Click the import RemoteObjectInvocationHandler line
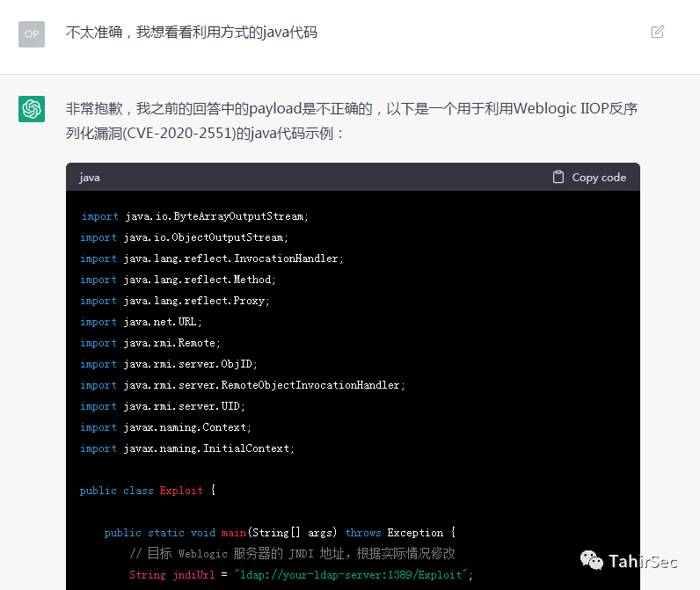The height and width of the screenshot is (590, 700). (243, 385)
